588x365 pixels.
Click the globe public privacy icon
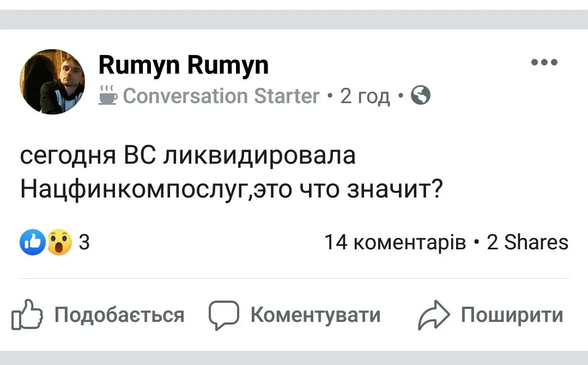421,95
